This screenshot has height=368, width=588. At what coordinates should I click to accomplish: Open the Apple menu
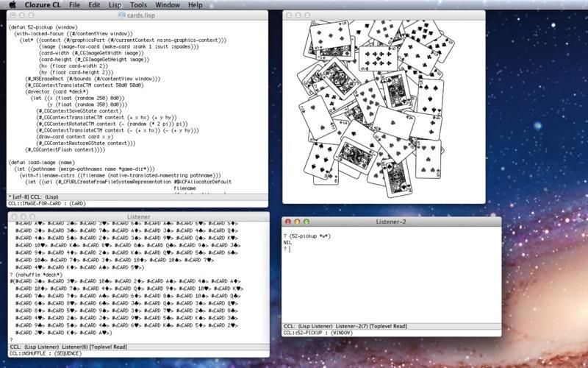12,5
